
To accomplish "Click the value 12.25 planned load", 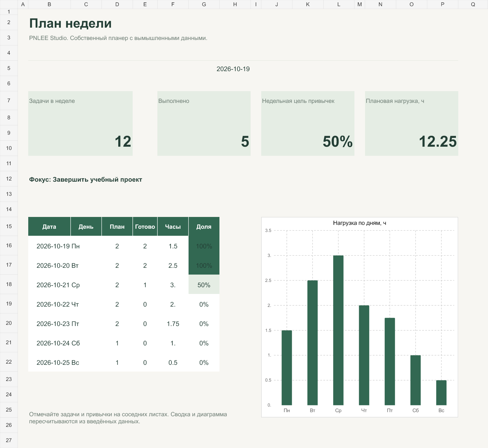I will pos(438,141).
